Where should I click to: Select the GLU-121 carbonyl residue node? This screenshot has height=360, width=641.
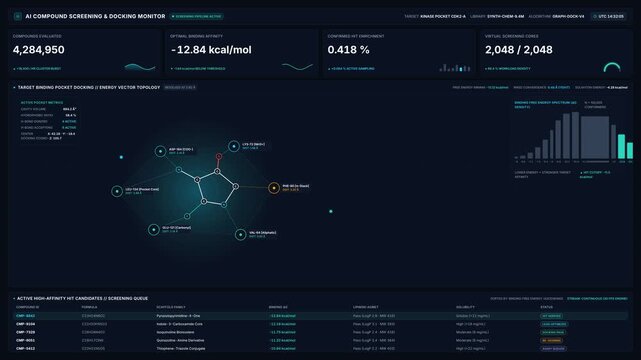(154, 230)
